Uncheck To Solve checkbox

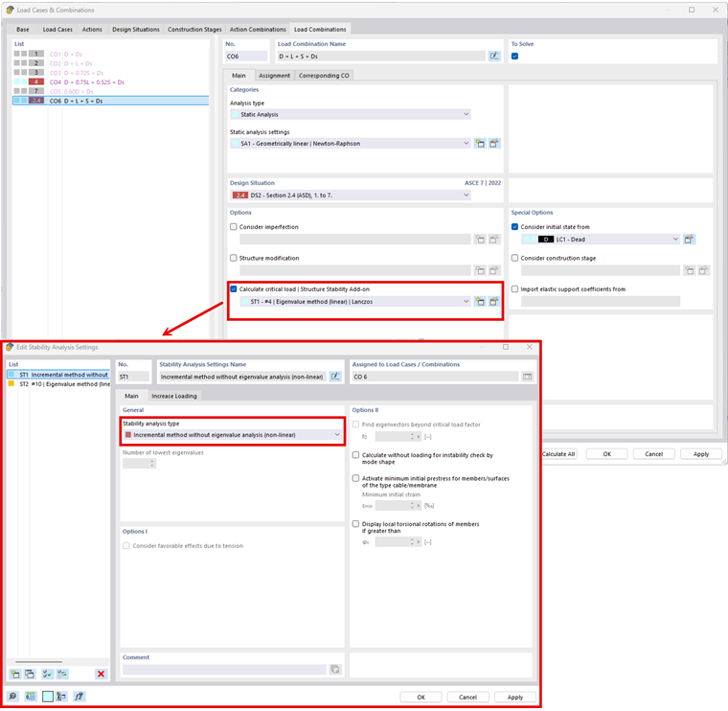pos(515,57)
